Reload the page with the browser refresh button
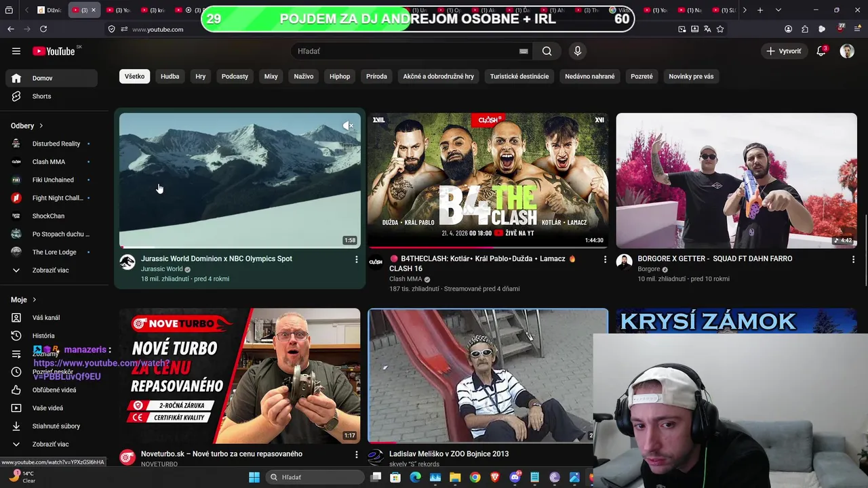The image size is (868, 488). click(43, 29)
